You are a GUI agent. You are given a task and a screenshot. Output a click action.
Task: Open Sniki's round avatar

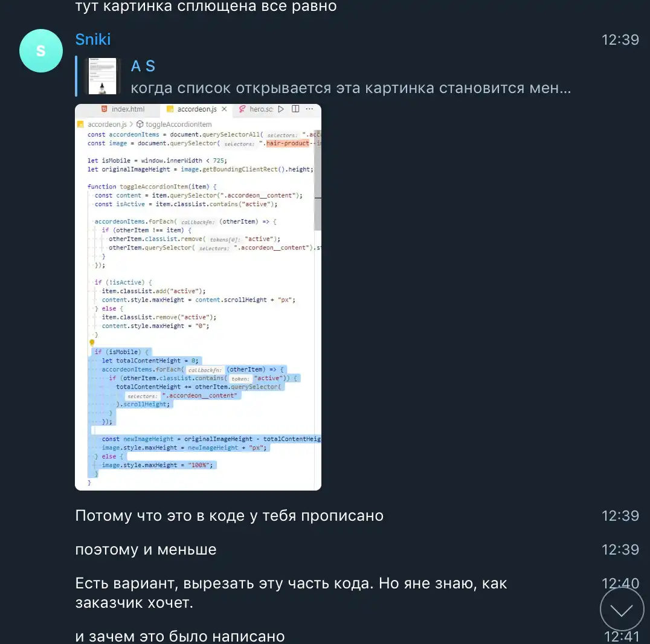41,51
